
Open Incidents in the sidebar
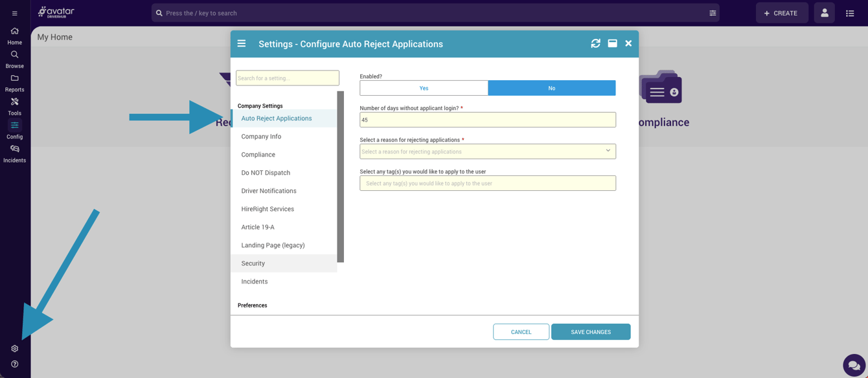(x=14, y=154)
